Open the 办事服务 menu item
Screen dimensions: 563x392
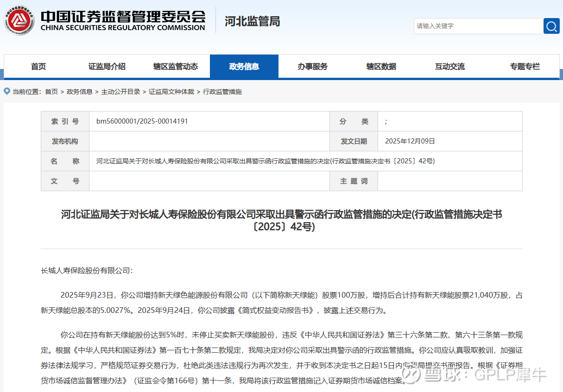coord(313,67)
